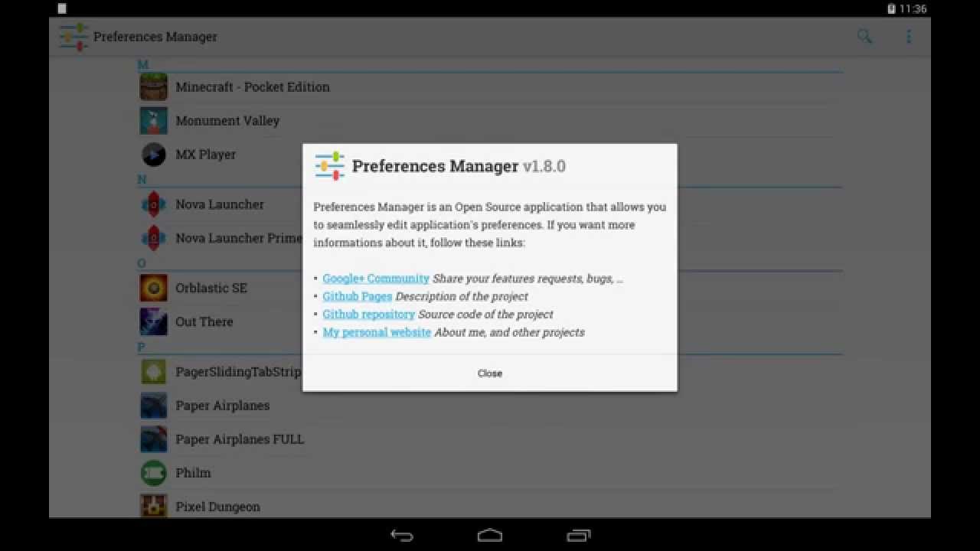Click the Nova Launcher app icon

click(154, 204)
